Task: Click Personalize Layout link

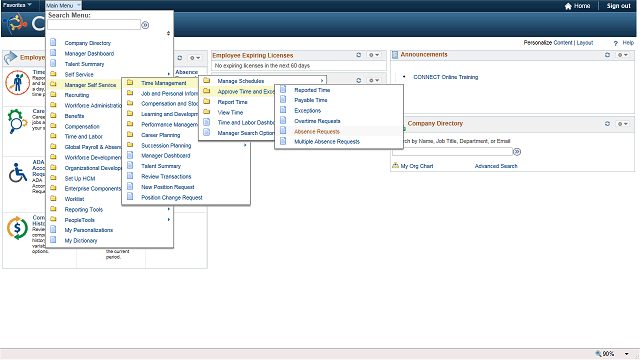Action: tap(584, 42)
